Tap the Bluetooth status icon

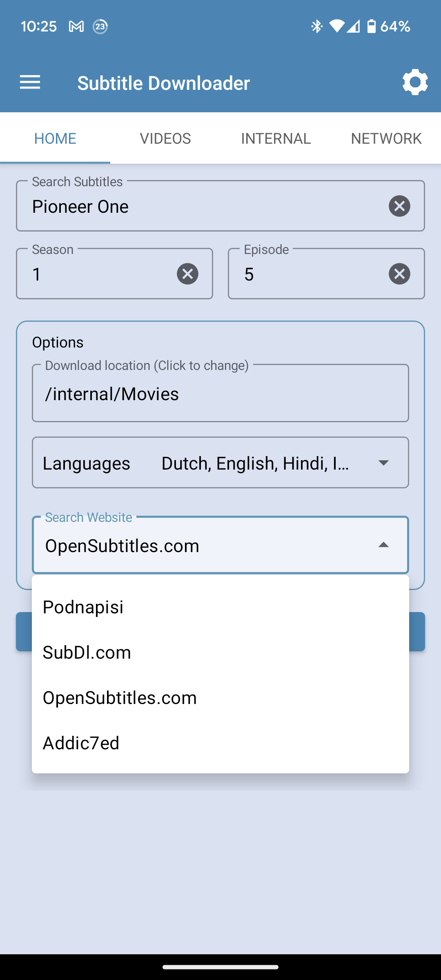coord(316,27)
